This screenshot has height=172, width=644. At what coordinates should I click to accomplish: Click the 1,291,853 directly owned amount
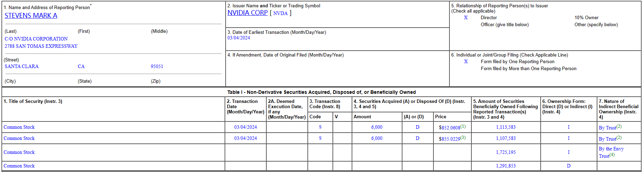[x=505, y=166]
